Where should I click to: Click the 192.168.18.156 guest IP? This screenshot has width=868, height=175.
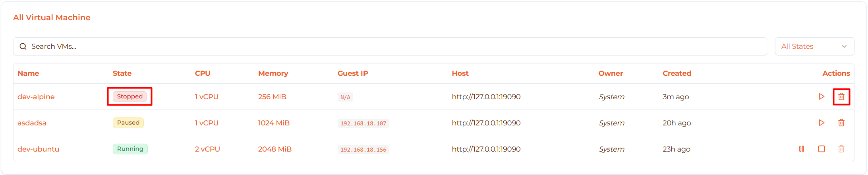pyautogui.click(x=363, y=150)
